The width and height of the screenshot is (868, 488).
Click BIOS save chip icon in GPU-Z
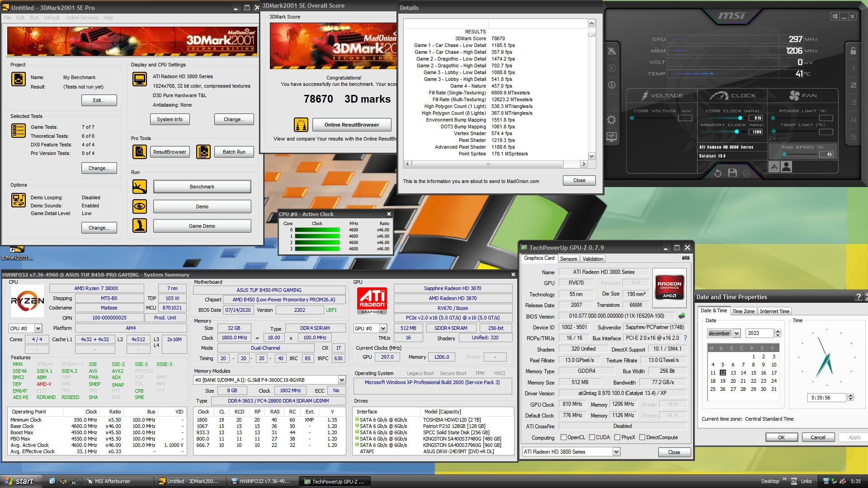click(682, 316)
